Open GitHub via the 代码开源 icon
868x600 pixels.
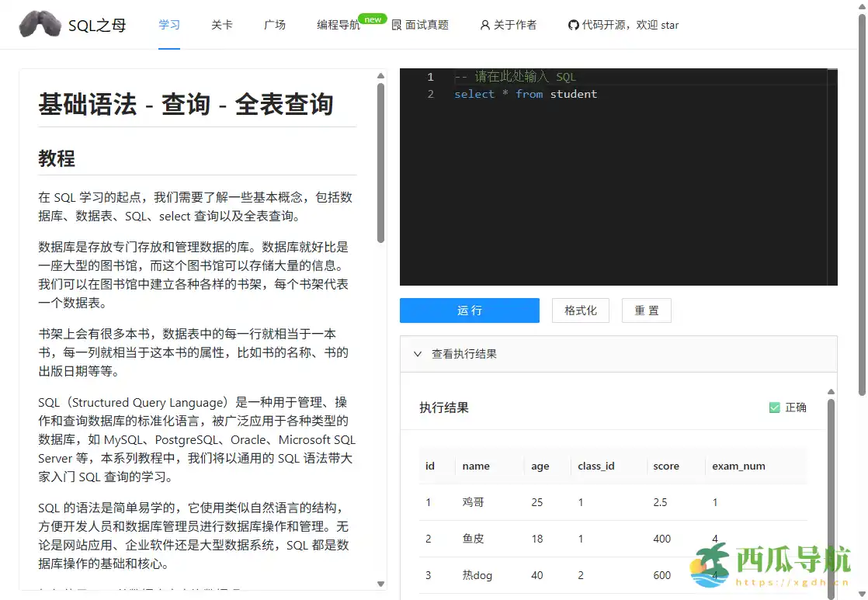coord(575,24)
